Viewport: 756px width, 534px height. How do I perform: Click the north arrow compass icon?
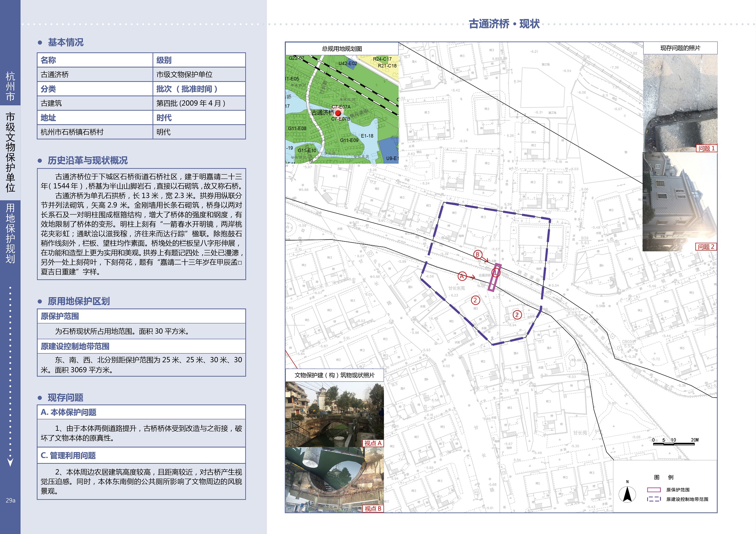(627, 494)
